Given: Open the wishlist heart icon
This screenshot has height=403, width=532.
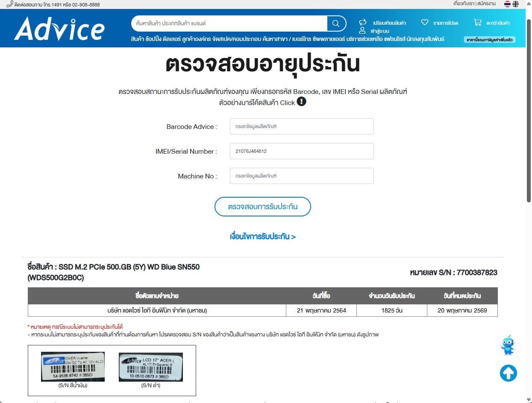Looking at the screenshot, I should pyautogui.click(x=424, y=22).
